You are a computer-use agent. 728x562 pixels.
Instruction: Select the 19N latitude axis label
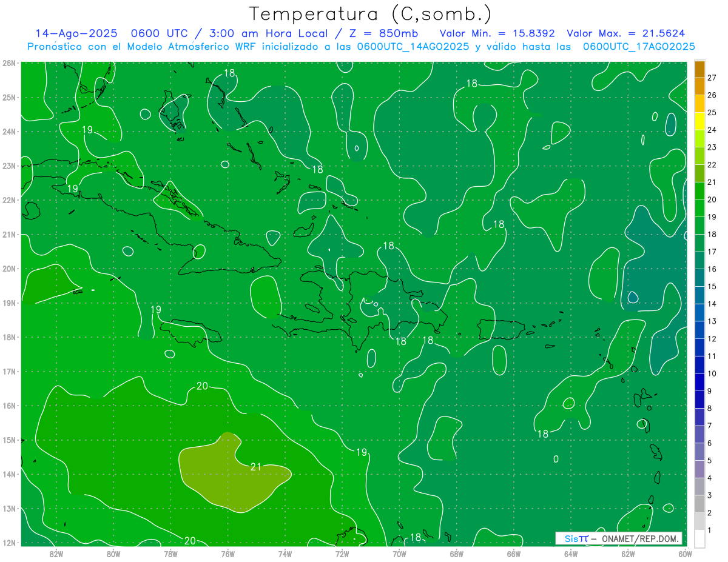pyautogui.click(x=9, y=303)
